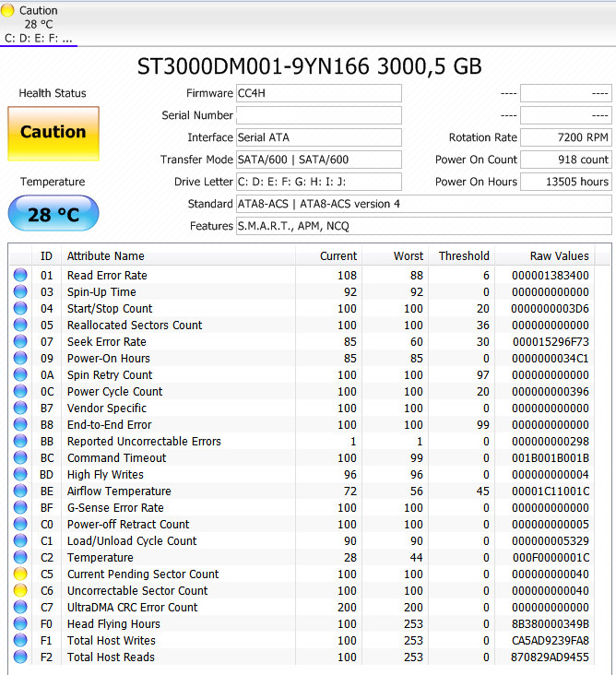Click the drive title ST3000DM001-9YN166 3000,5 GB

(309, 66)
